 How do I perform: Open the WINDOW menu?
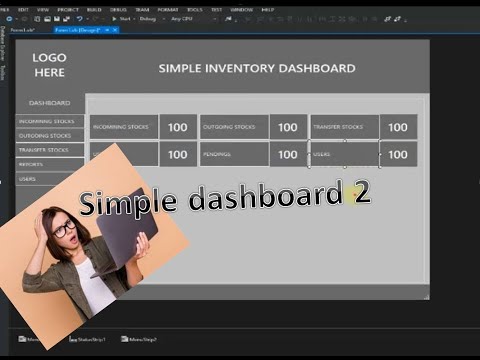pyautogui.click(x=242, y=10)
